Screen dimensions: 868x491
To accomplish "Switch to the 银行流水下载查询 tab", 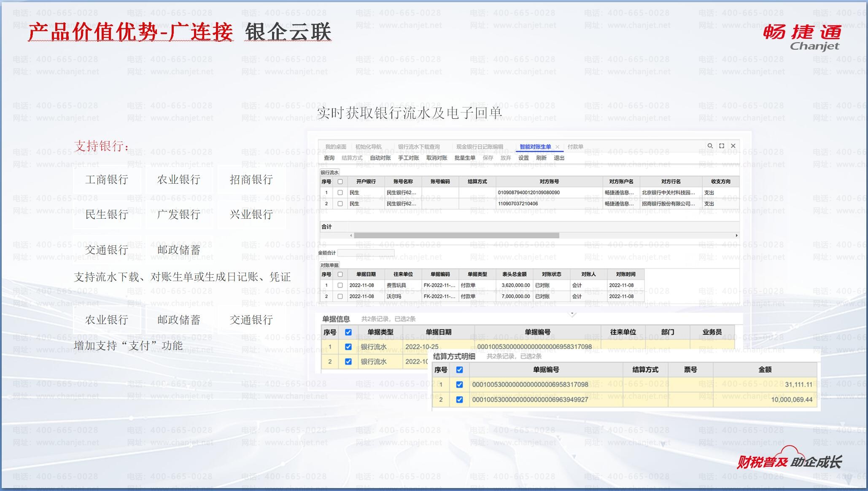I will [418, 147].
